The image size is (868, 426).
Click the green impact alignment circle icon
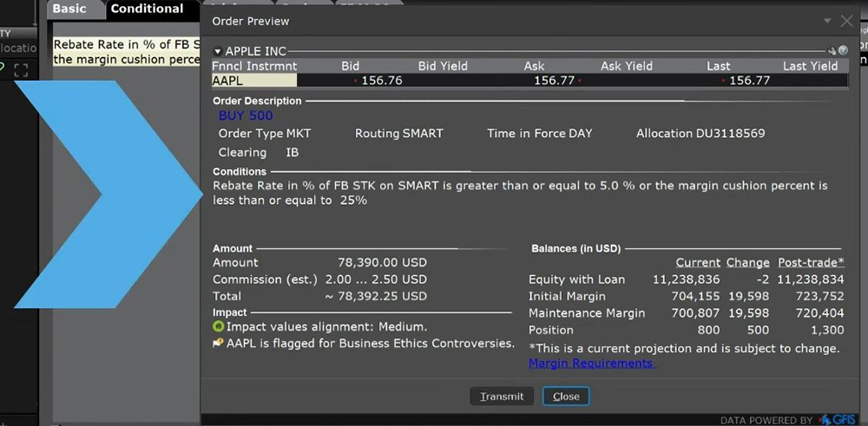[218, 327]
